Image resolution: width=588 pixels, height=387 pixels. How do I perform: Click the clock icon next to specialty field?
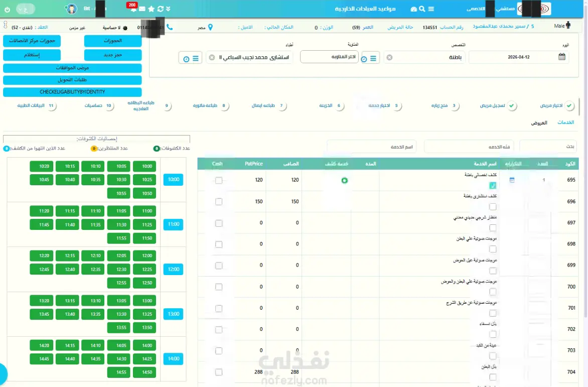(x=364, y=59)
